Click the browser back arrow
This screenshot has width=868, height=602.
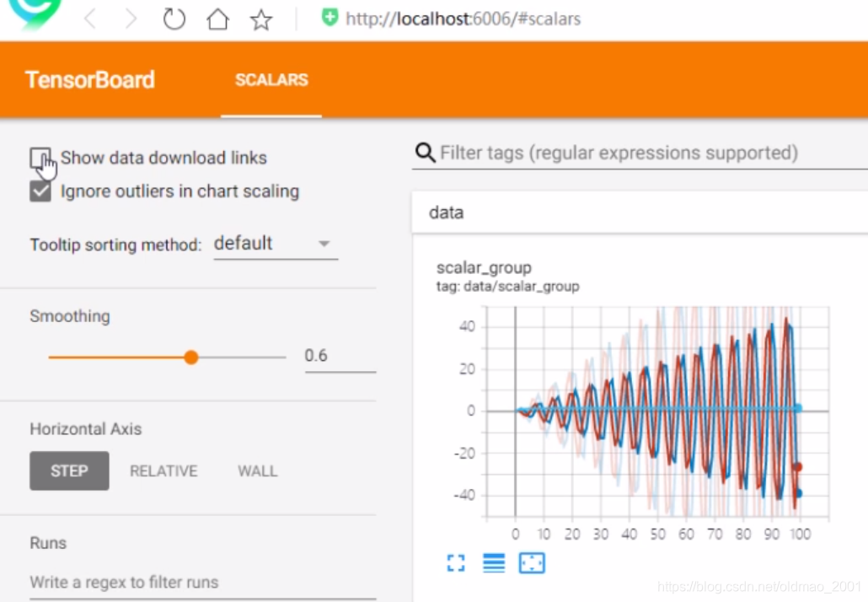click(x=90, y=19)
